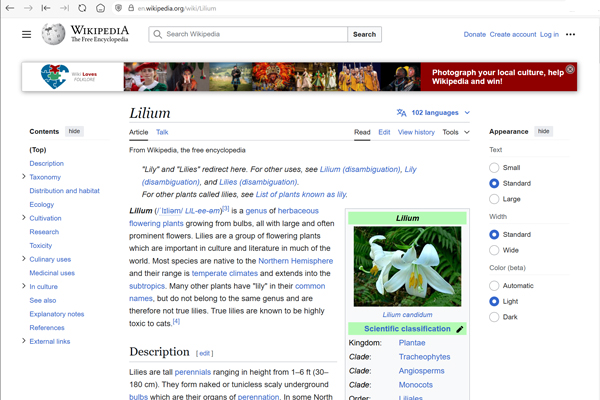The height and width of the screenshot is (400, 600).
Task: Open the browser home icon
Action: pyautogui.click(x=100, y=8)
